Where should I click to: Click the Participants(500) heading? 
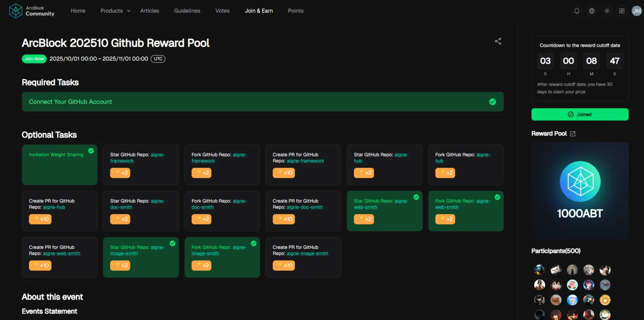tap(556, 251)
